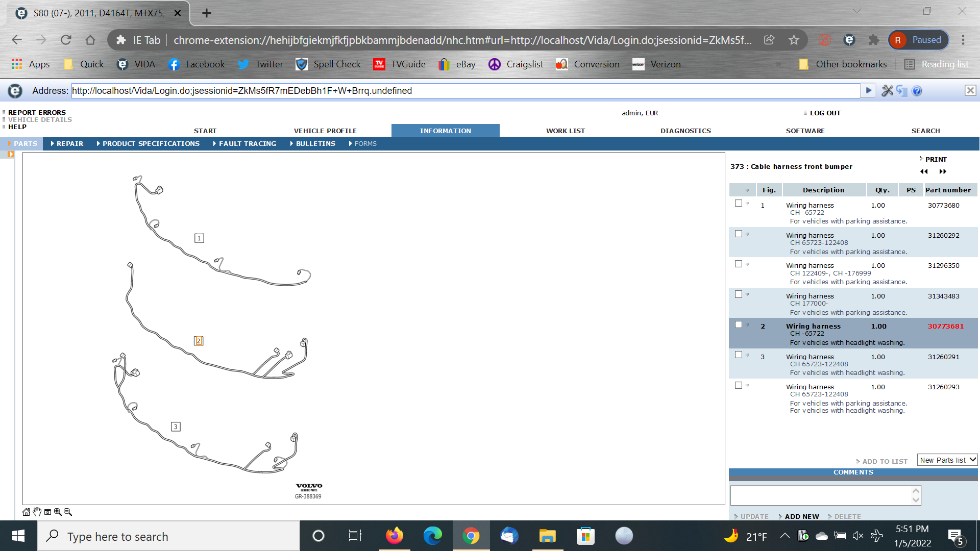Open the Work List tab
The image size is (980, 551).
point(566,131)
